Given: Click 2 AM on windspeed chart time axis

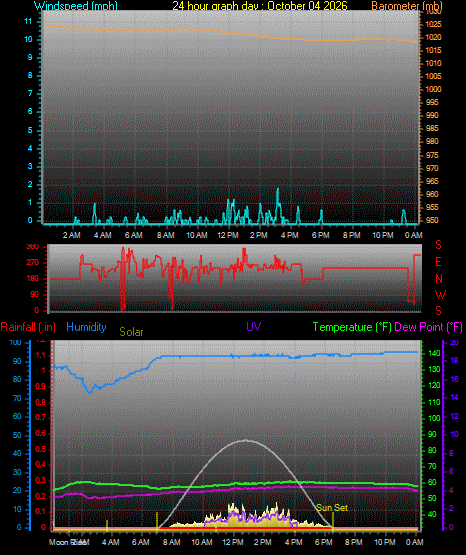Looking at the screenshot, I should click(72, 235).
